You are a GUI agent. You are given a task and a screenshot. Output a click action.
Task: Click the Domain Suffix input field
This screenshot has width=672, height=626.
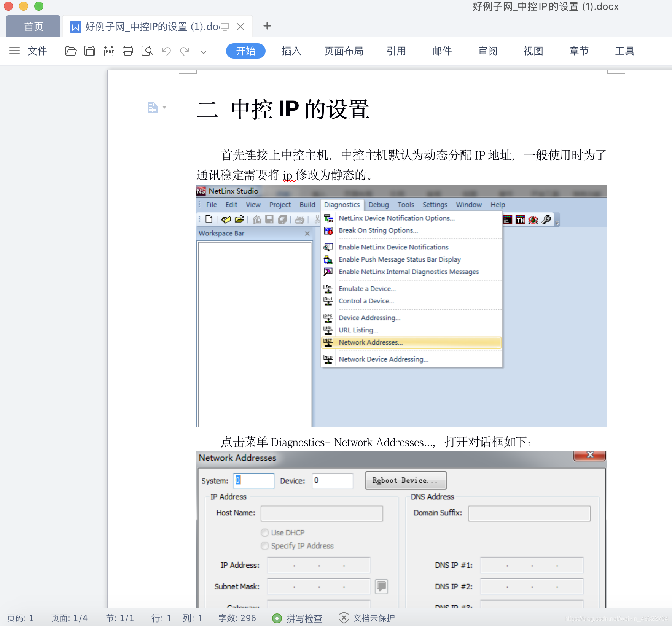coord(529,513)
